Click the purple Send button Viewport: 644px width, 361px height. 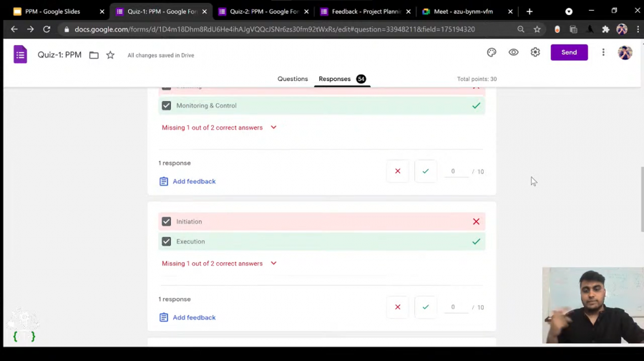click(x=569, y=52)
